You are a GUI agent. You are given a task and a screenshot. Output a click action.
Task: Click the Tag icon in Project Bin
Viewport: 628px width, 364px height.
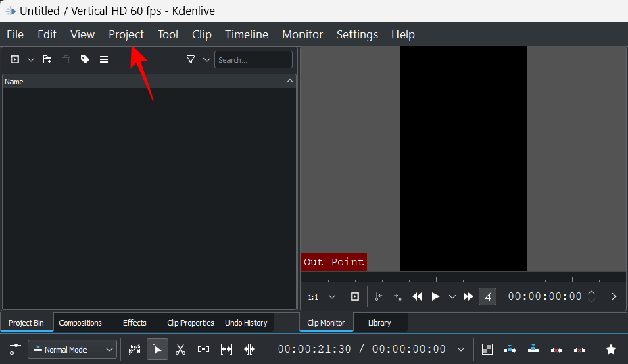click(85, 59)
